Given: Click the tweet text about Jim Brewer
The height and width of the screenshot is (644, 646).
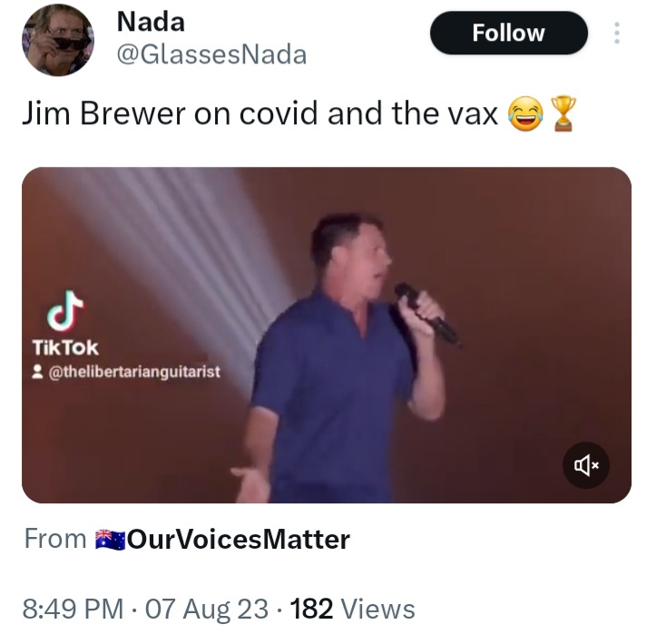Looking at the screenshot, I should (x=260, y=113).
